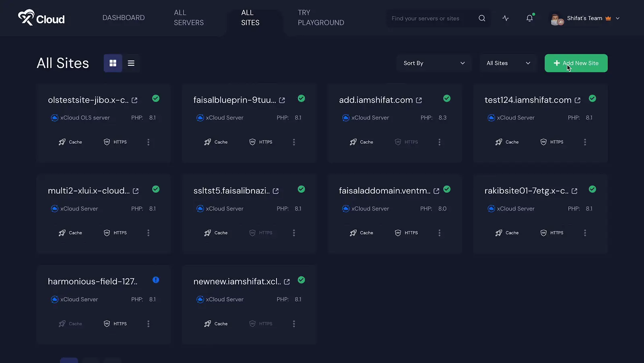Image resolution: width=644 pixels, height=363 pixels.
Task: Click PHP 8.0 value on faisaladdomain.ventm card
Action: 442,209
